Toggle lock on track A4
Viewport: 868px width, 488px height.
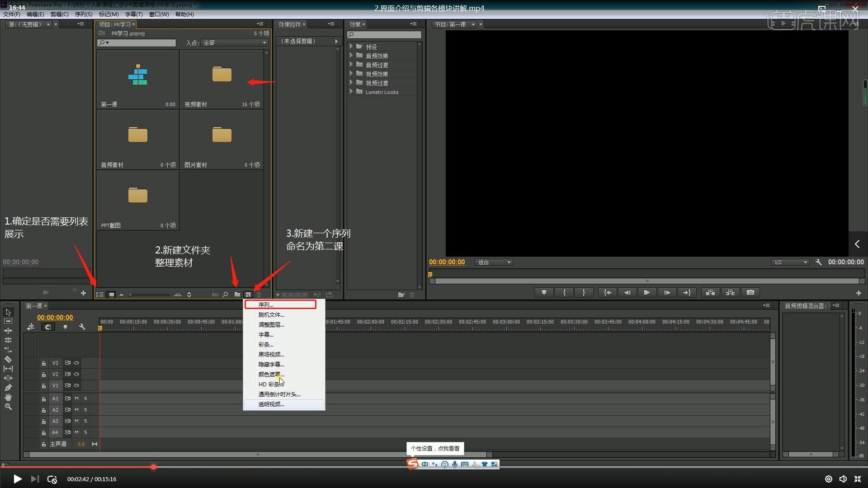(44, 433)
